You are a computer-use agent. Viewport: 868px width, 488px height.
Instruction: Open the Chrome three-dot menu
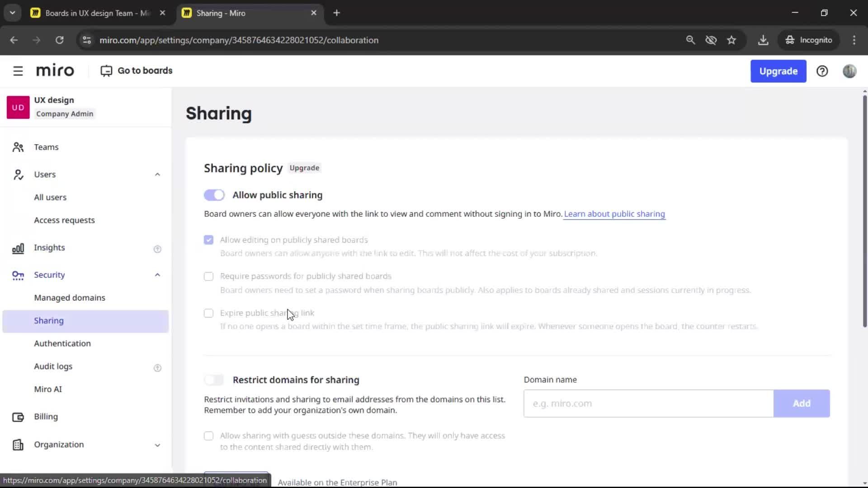click(854, 40)
